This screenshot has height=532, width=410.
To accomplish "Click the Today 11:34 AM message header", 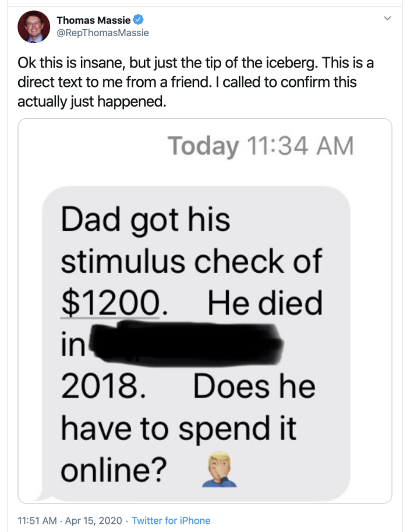I will pyautogui.click(x=260, y=146).
